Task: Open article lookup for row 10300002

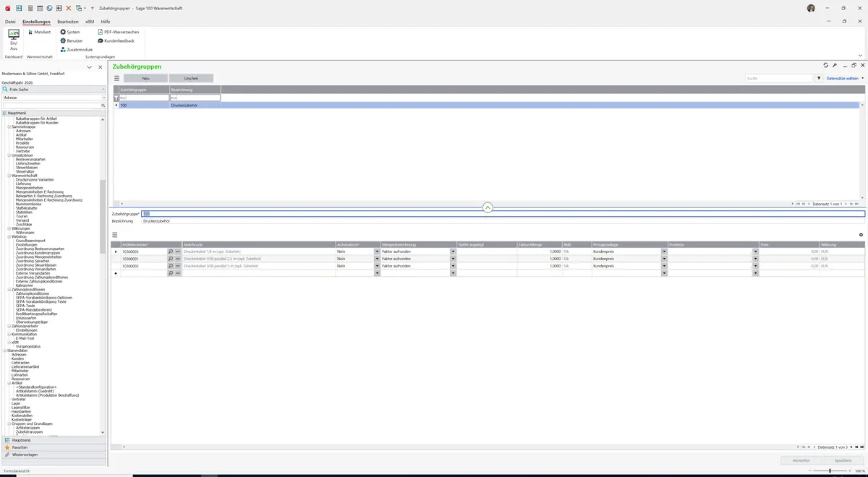Action: coord(171,266)
